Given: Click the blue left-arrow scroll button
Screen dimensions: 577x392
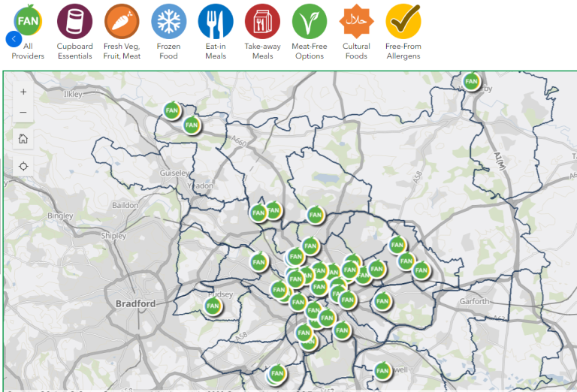Looking at the screenshot, I should click(x=13, y=39).
